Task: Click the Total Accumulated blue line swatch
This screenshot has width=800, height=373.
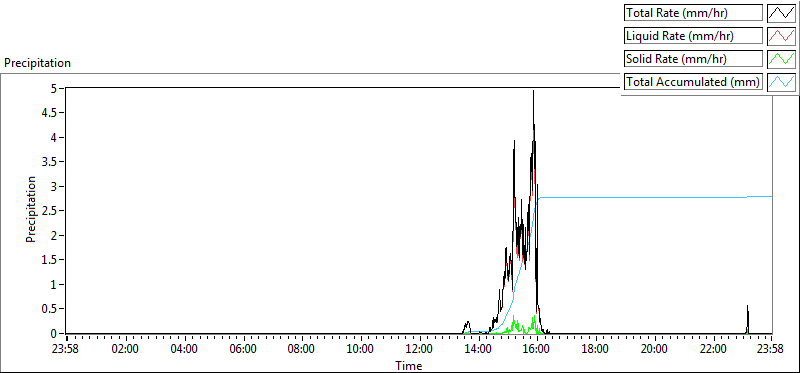Action: click(x=781, y=82)
